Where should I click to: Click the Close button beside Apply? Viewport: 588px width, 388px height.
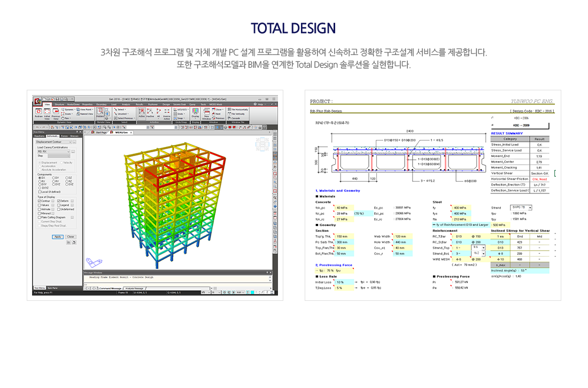(x=70, y=237)
